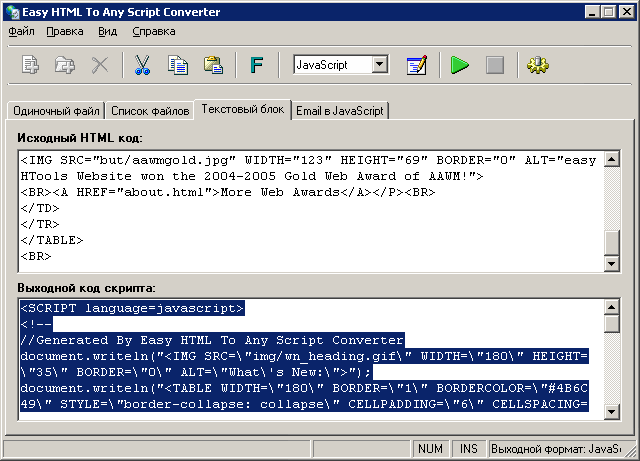640x461 pixels.
Task: Click the gray Stop icon
Action: click(x=495, y=65)
